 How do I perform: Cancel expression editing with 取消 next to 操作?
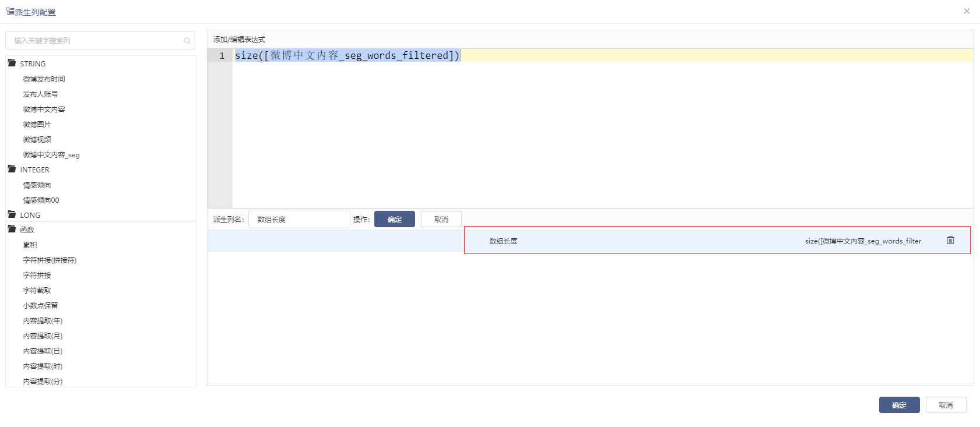[x=441, y=219]
